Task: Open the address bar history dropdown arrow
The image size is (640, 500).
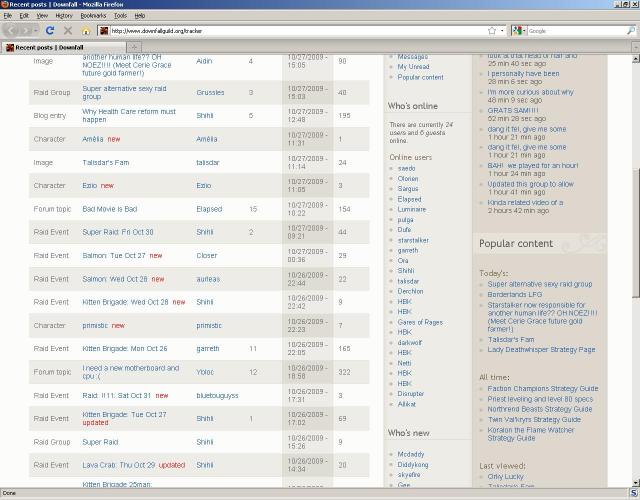Action: click(x=502, y=31)
